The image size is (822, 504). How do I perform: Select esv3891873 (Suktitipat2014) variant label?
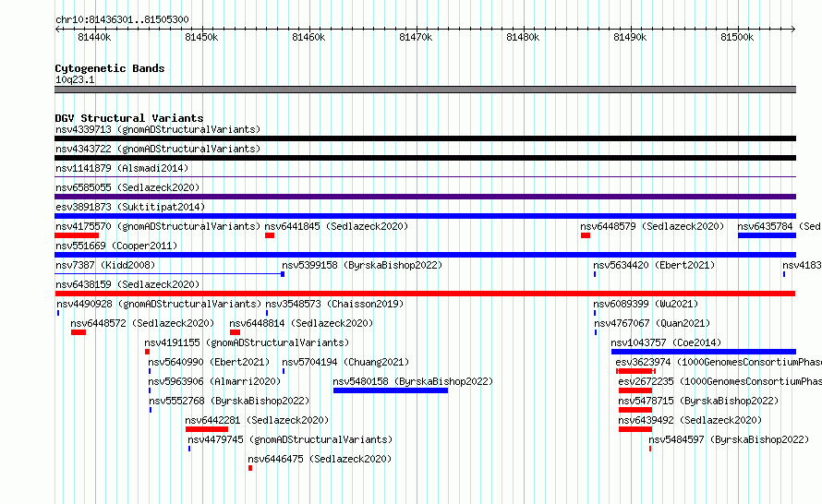130,207
